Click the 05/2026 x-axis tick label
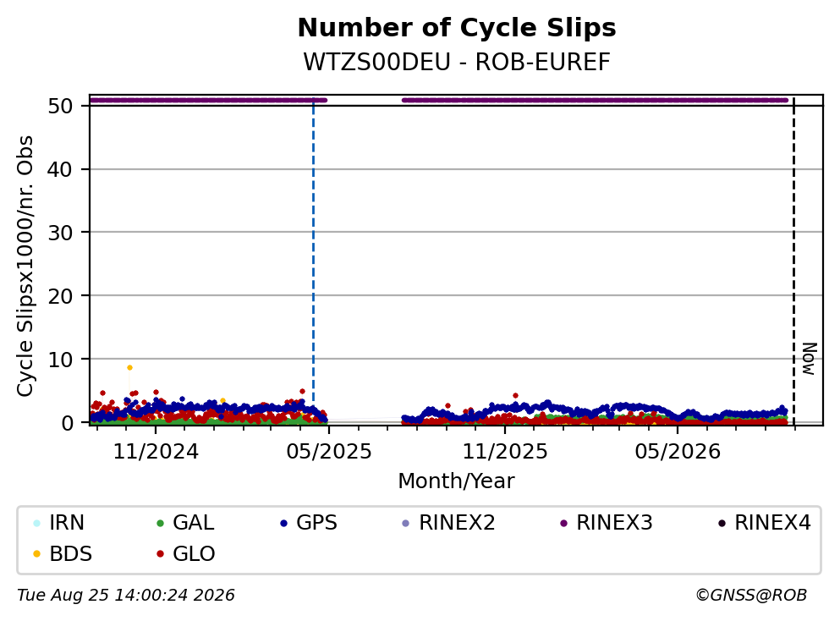The image size is (840, 621). 678,452
